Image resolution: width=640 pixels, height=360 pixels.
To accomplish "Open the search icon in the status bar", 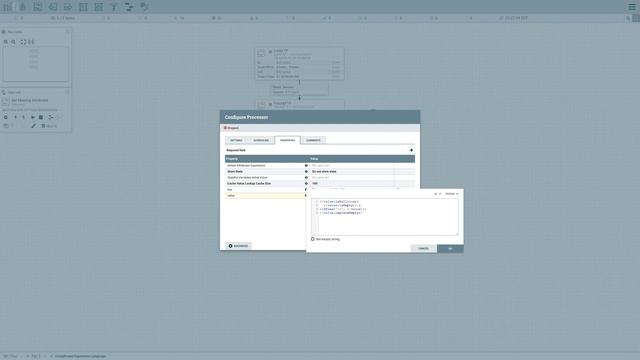I will pos(628,18).
